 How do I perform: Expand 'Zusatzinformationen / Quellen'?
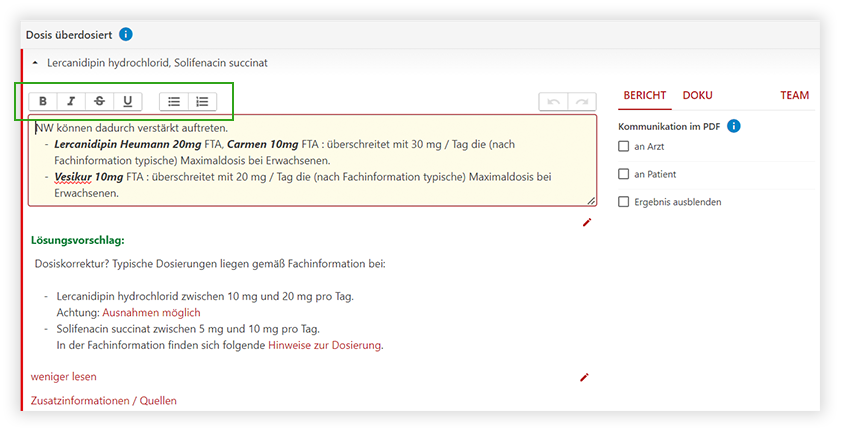(103, 401)
